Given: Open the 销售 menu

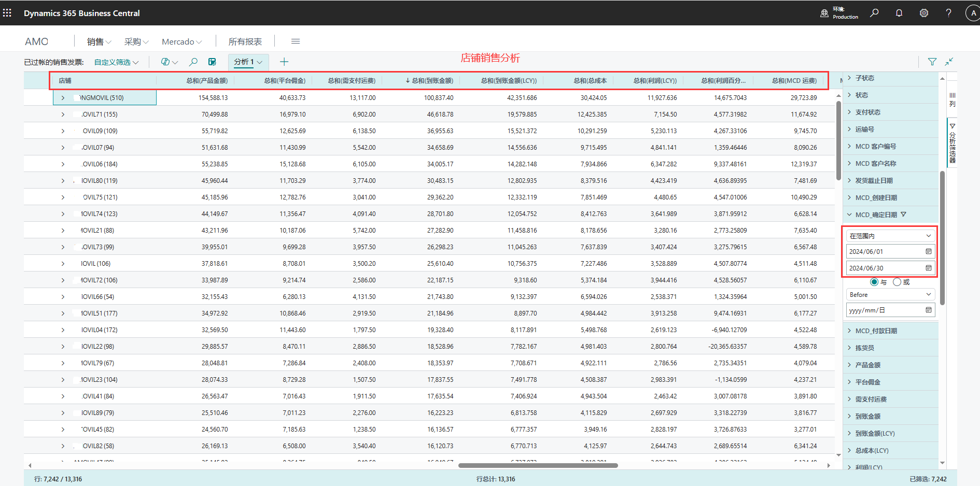Looking at the screenshot, I should 99,42.
